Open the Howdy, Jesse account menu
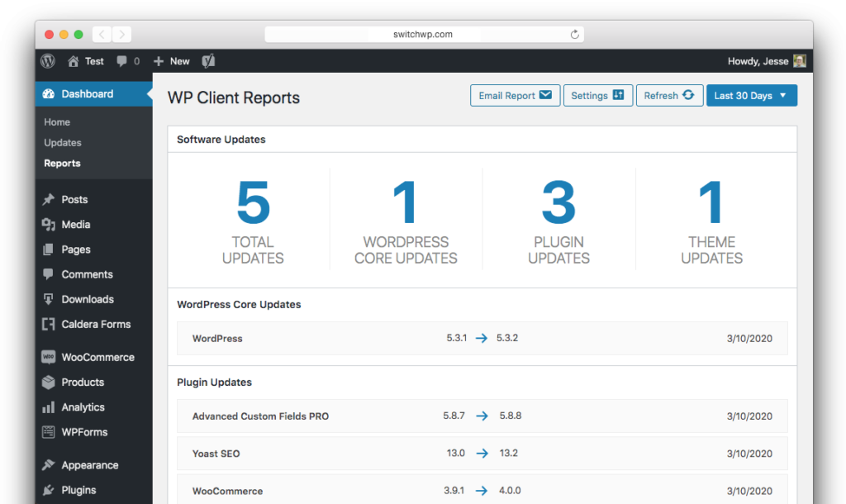The height and width of the screenshot is (504, 846). pos(758,61)
